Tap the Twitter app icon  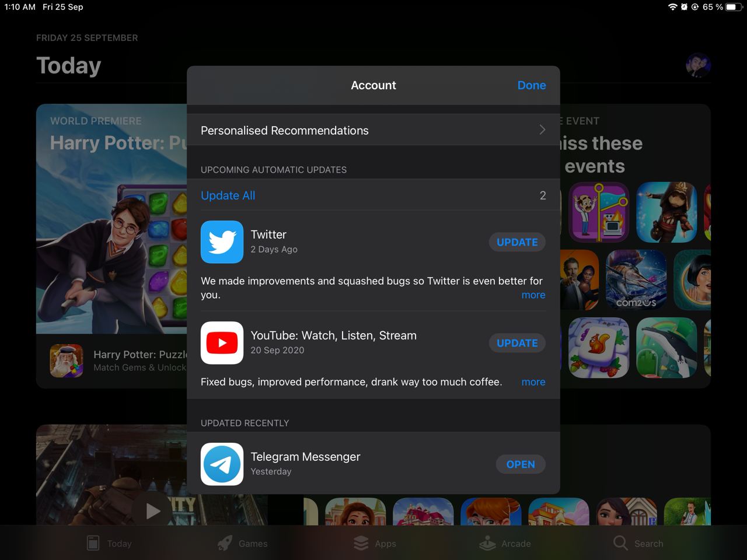coord(222,242)
